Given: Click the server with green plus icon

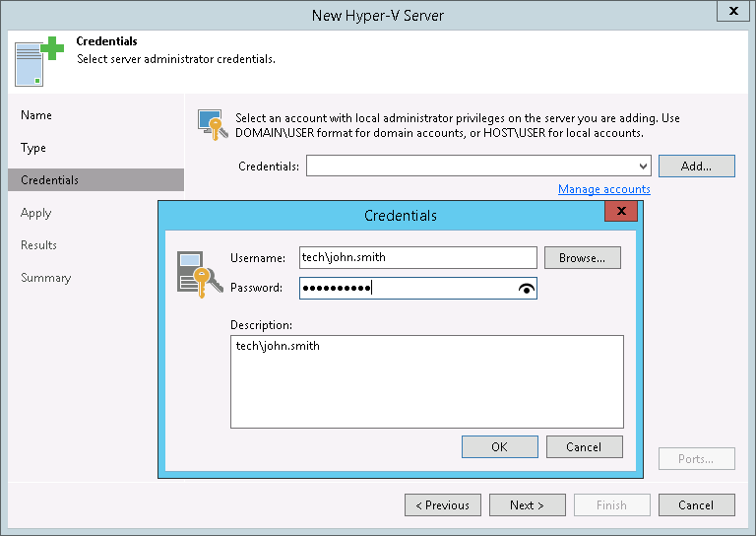Looking at the screenshot, I should click(39, 61).
